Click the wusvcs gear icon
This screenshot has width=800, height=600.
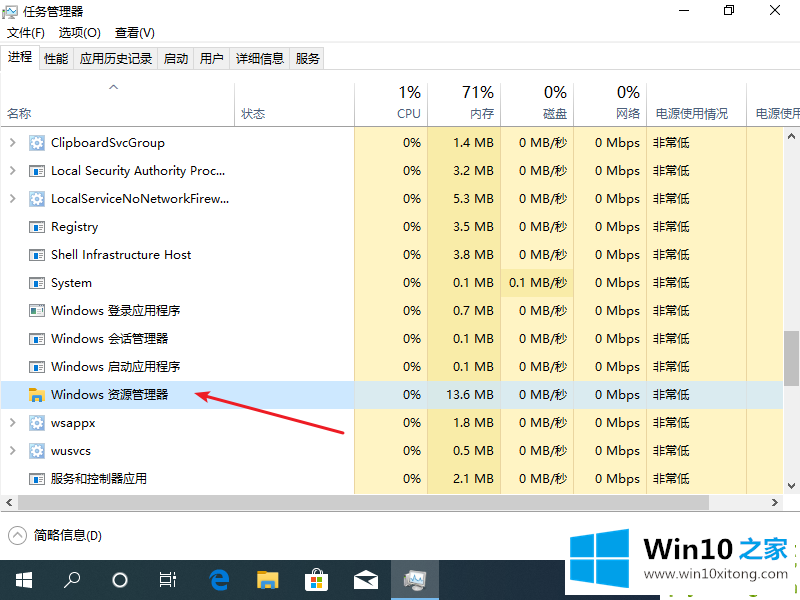pyautogui.click(x=37, y=451)
